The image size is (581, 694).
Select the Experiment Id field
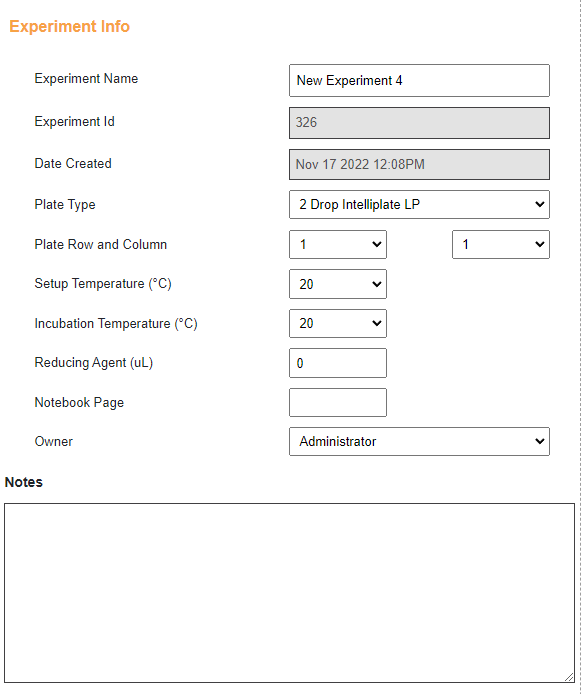419,123
